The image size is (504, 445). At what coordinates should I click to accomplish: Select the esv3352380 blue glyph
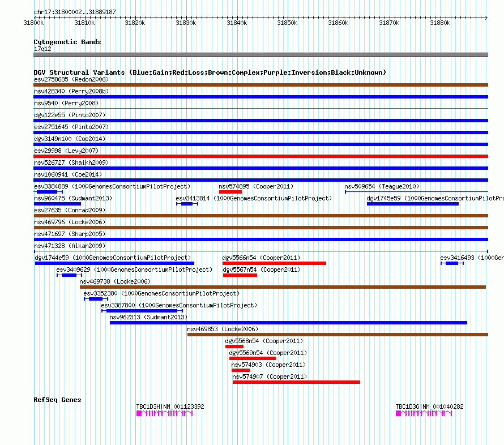96,299
